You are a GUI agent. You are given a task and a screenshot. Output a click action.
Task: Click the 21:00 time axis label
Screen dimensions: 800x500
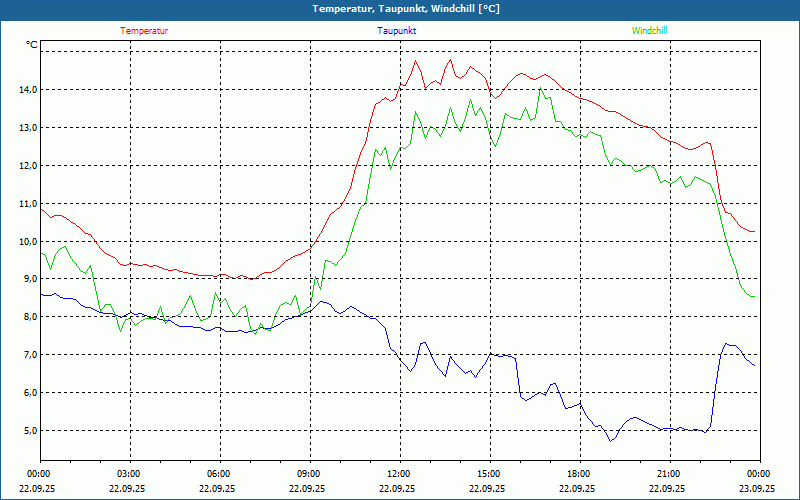click(669, 474)
